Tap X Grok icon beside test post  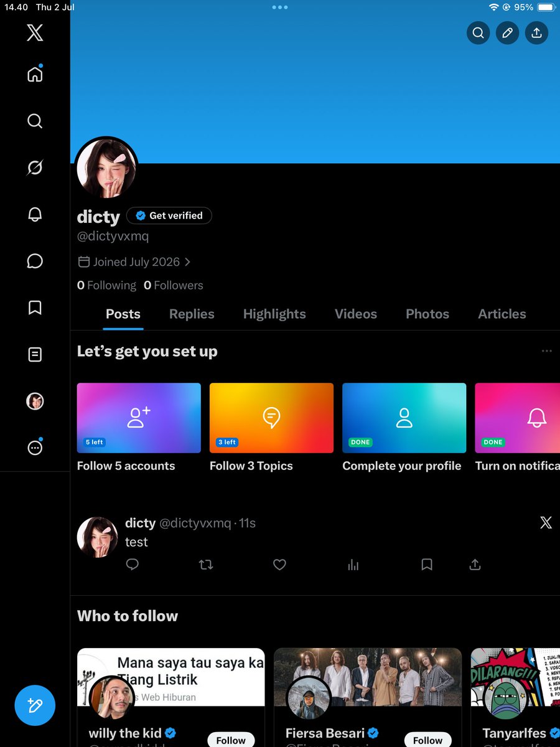546,523
